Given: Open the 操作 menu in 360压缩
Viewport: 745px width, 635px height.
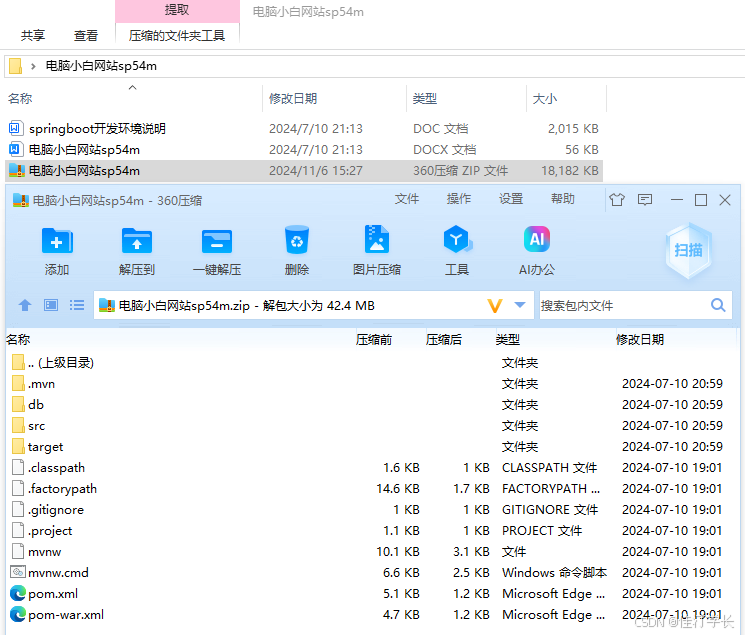Looking at the screenshot, I should click(459, 199).
